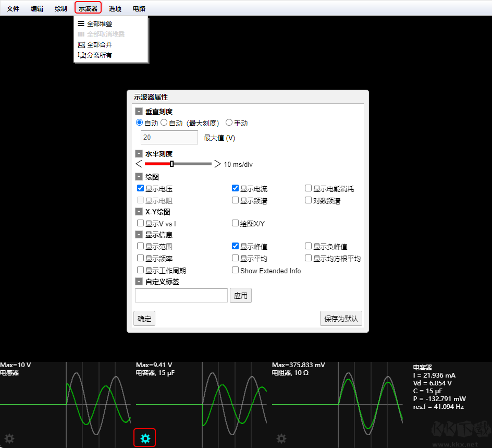Open the capacitor scope settings gear
This screenshot has height=448, width=492.
(x=144, y=438)
